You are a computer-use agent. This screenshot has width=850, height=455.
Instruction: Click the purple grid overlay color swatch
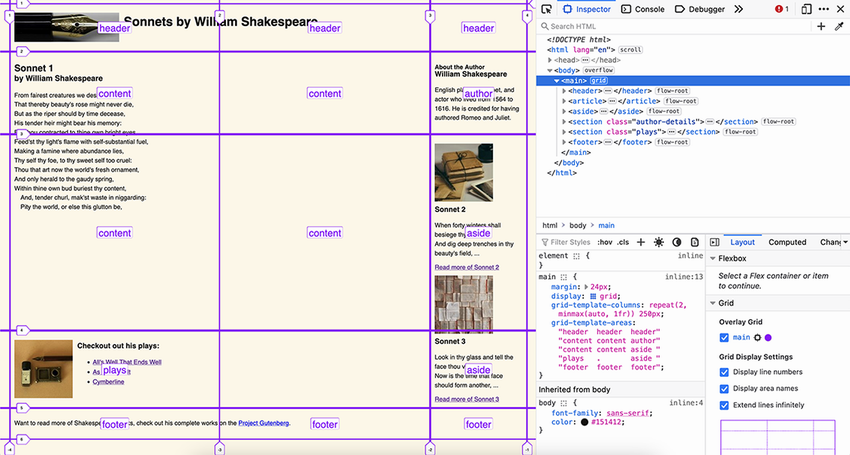(768, 338)
